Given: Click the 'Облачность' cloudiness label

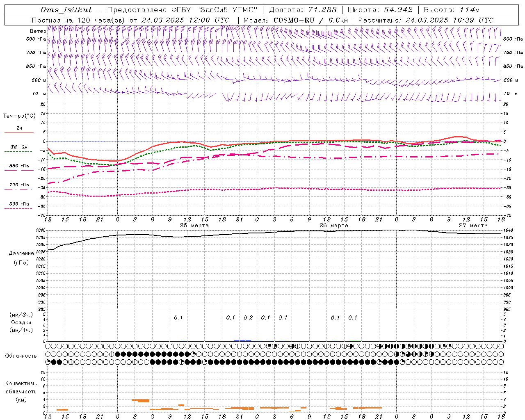Looking at the screenshot, I should [x=21, y=356].
